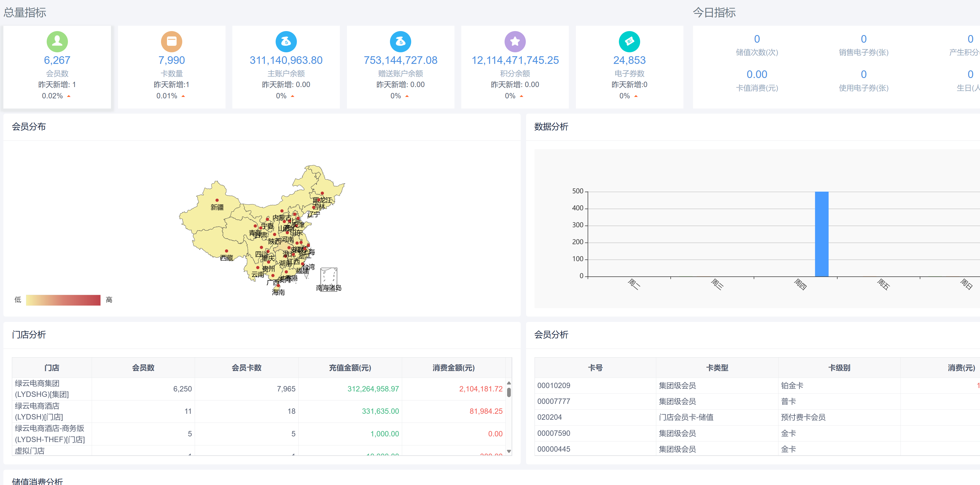
Task: Click the orange trend arrow under 会员数 card
Action: 68,96
